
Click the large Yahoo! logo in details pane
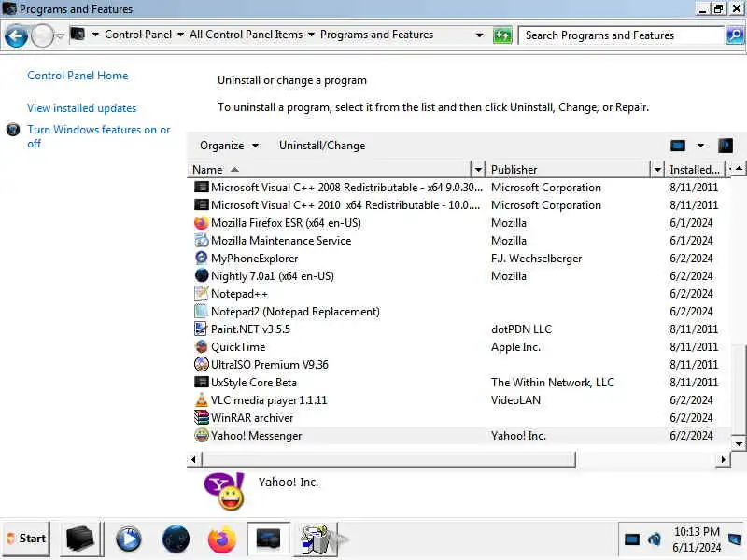[x=224, y=492]
